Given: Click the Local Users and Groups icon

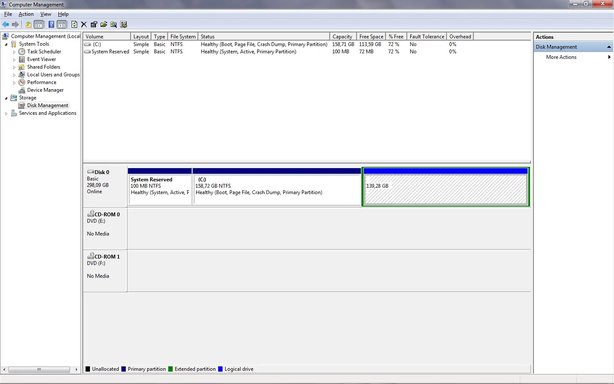Looking at the screenshot, I should [x=22, y=74].
